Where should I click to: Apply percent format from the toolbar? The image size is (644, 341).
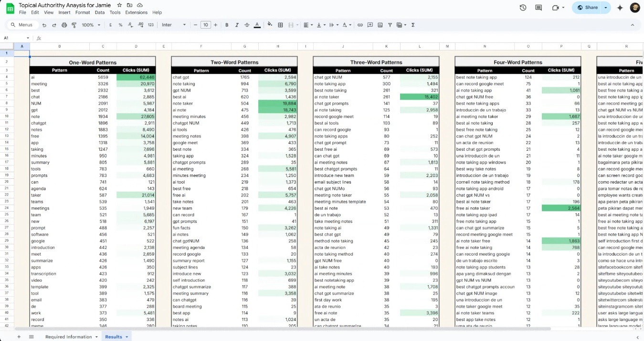tap(120, 25)
